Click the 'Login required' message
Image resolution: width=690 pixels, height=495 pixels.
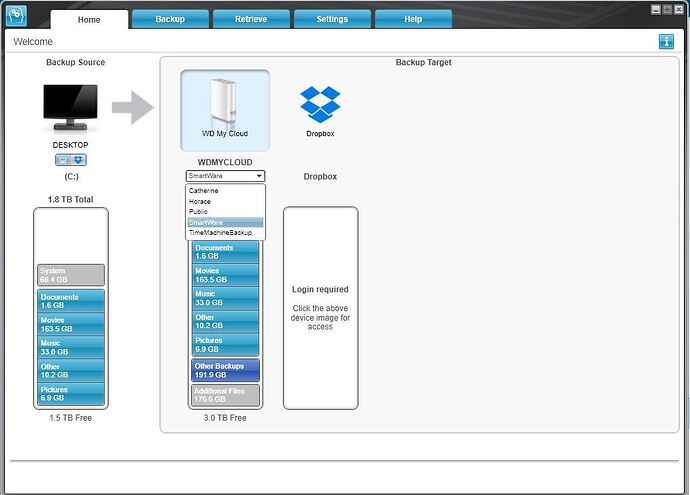pos(320,289)
